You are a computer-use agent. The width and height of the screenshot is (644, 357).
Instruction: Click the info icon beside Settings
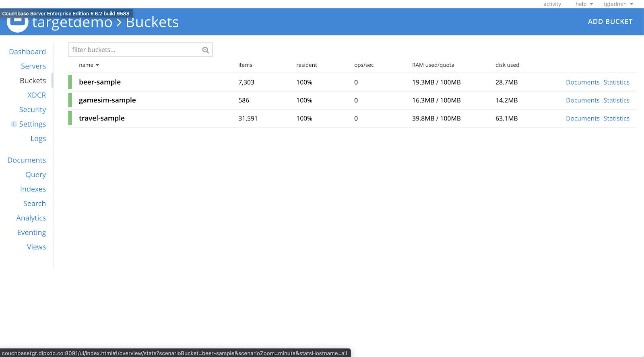[14, 124]
